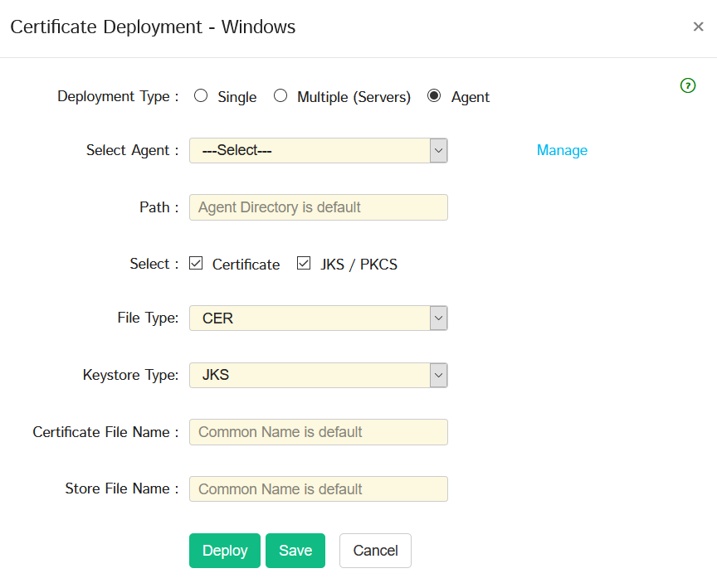717x588 pixels.
Task: Click the Save button
Action: pos(295,551)
